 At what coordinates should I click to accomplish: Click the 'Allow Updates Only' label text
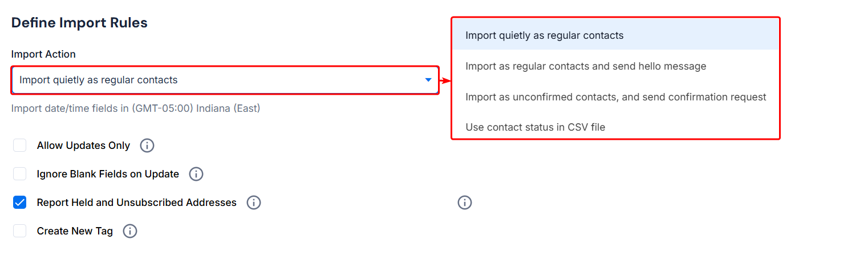pos(83,145)
